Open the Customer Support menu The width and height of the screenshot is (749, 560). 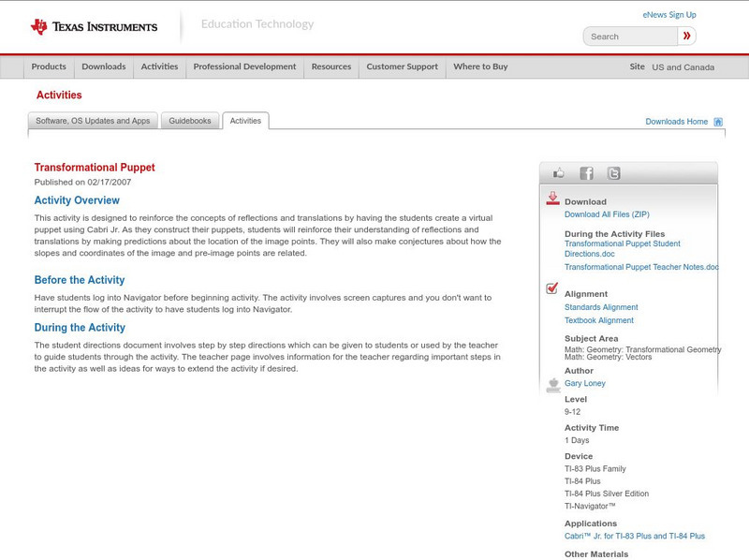tap(403, 66)
